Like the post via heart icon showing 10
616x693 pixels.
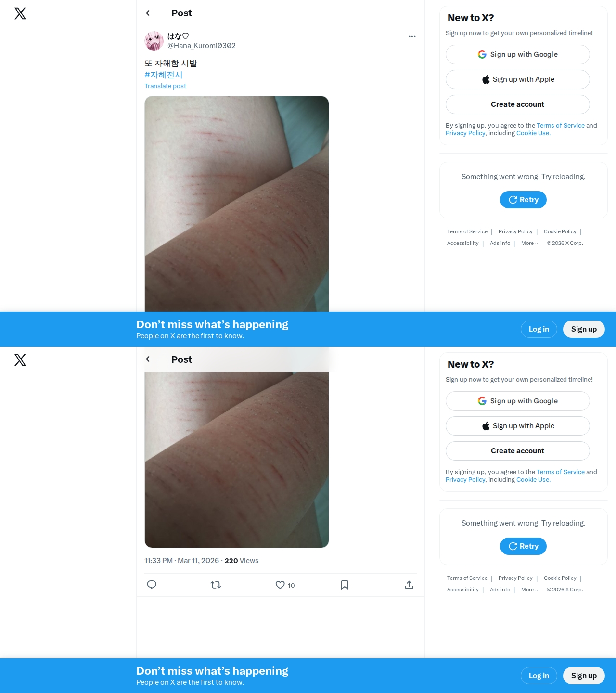tap(285, 585)
